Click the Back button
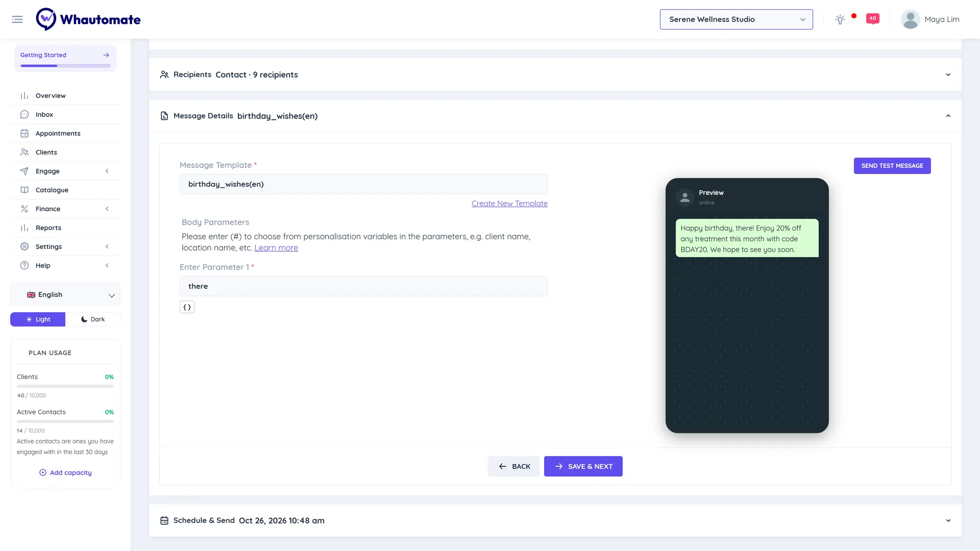The height and width of the screenshot is (551, 980). (x=513, y=466)
